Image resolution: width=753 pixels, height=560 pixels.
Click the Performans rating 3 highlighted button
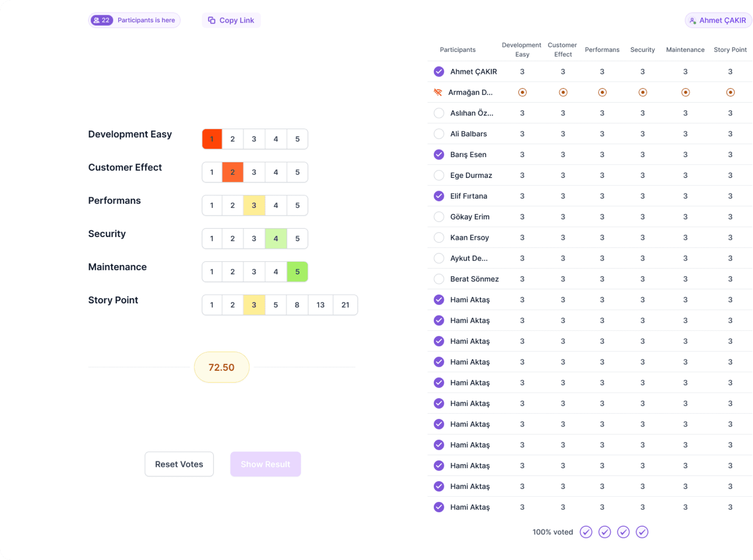(x=255, y=205)
